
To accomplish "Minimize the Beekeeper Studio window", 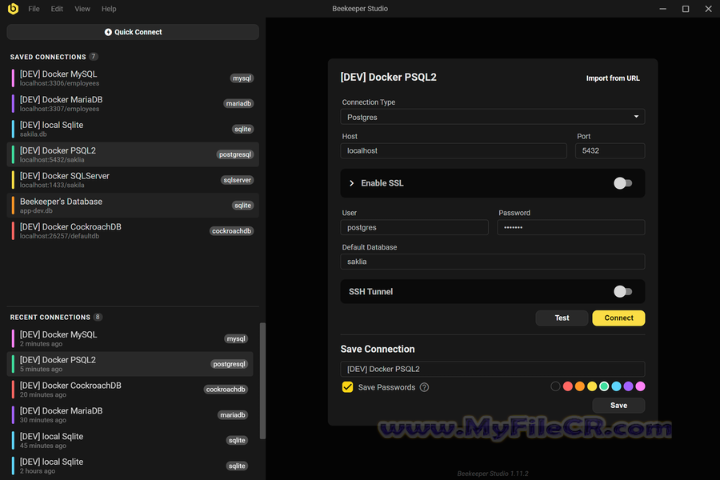I will pos(663,9).
